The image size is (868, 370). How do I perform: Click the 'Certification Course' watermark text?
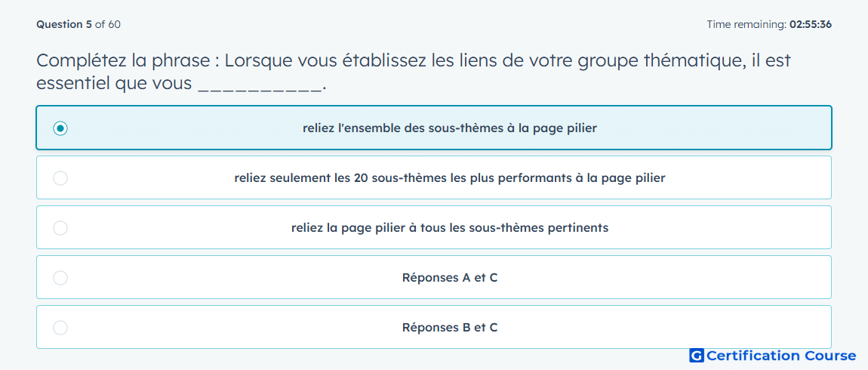781,356
